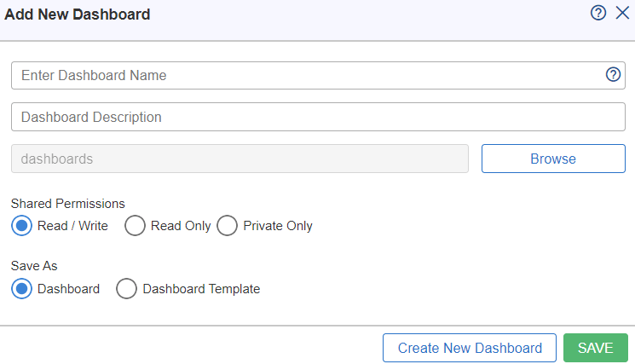Click the 'Read / Write' label text
The height and width of the screenshot is (364, 635).
tap(72, 226)
